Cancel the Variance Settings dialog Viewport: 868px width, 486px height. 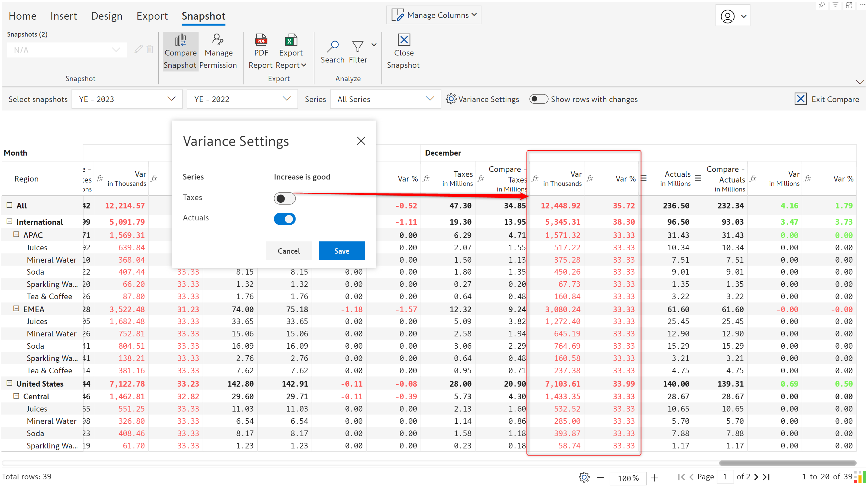pyautogui.click(x=289, y=251)
